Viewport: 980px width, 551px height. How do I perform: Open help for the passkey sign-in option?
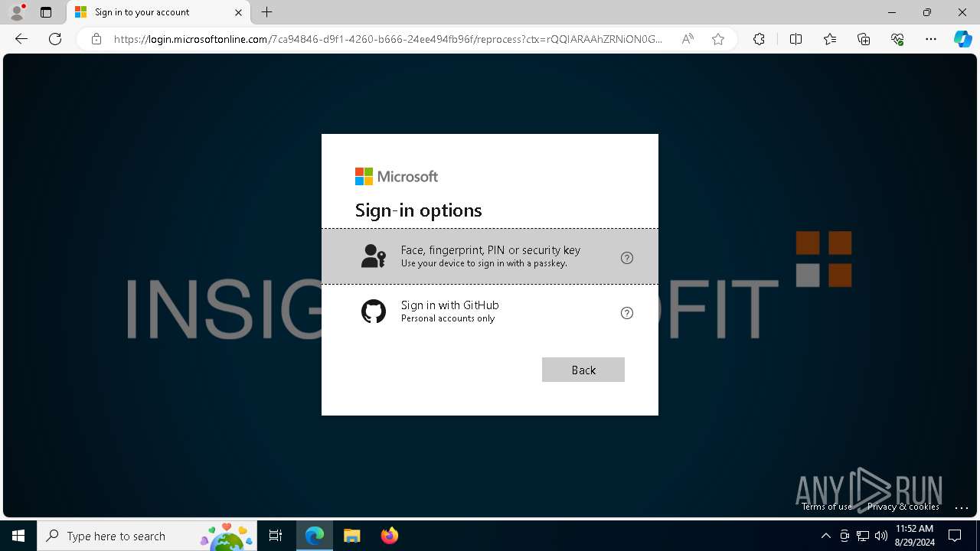pyautogui.click(x=627, y=258)
